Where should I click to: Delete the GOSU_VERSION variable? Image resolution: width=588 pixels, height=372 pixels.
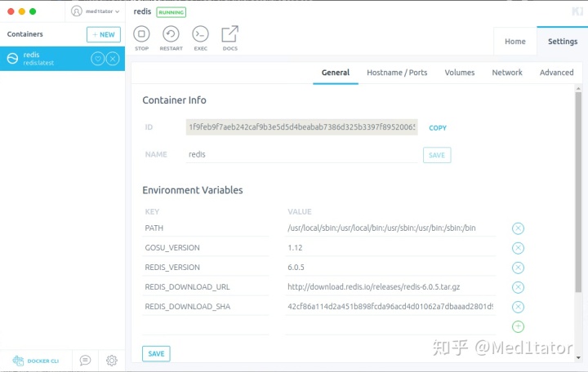518,248
